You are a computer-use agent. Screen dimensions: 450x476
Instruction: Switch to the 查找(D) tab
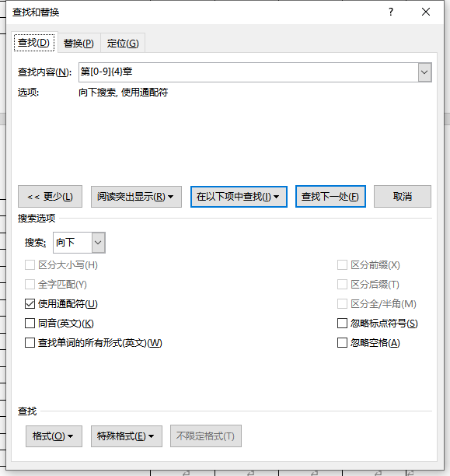33,43
